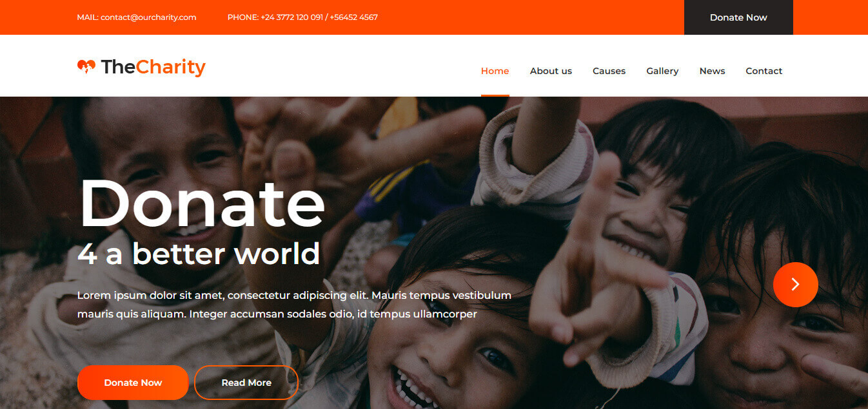The height and width of the screenshot is (409, 868).
Task: Click the PHONE label in the top bar
Action: [x=242, y=17]
